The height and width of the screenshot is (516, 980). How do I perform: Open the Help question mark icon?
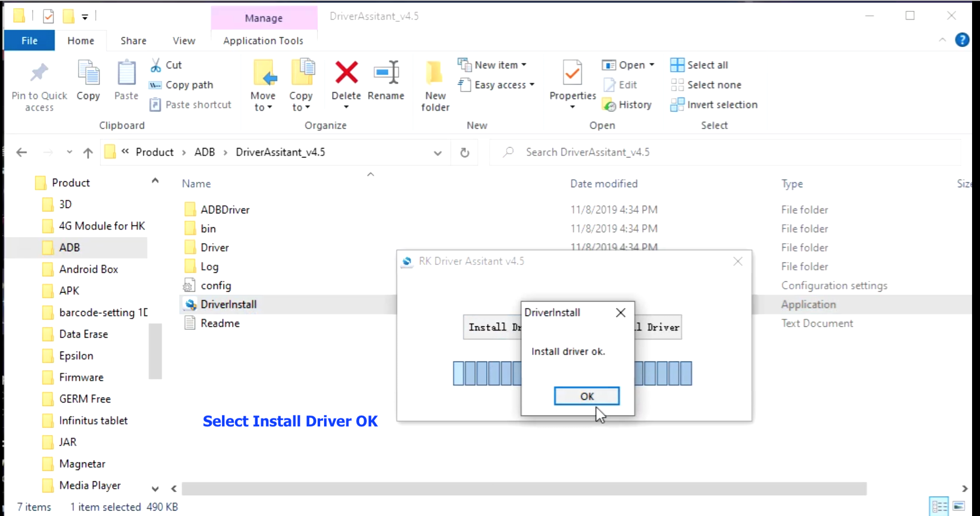point(962,40)
